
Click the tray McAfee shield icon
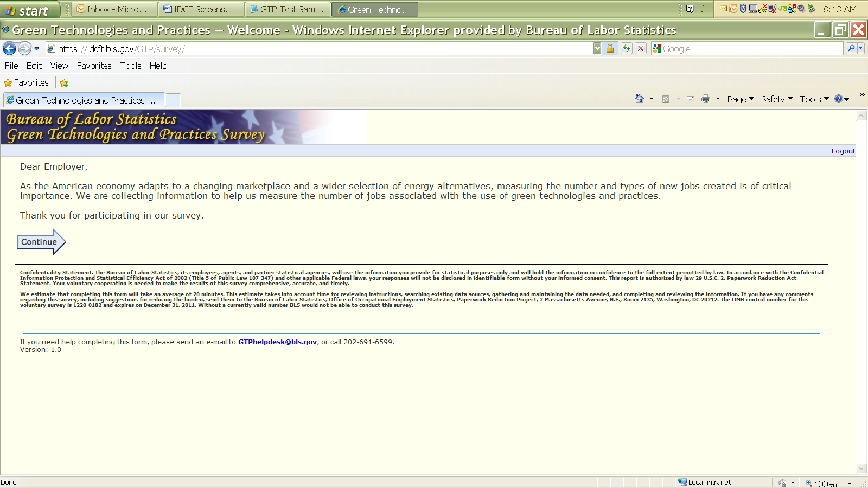point(743,9)
